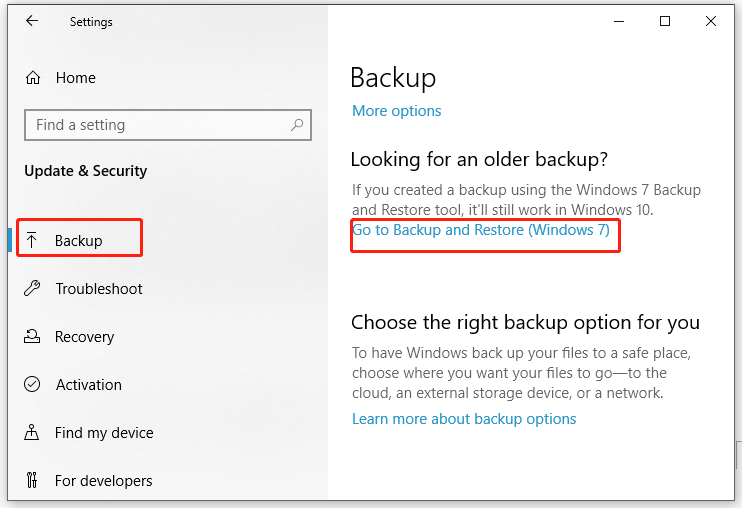This screenshot has width=742, height=508.
Task: Maximize the Settings window
Action: pyautogui.click(x=665, y=21)
